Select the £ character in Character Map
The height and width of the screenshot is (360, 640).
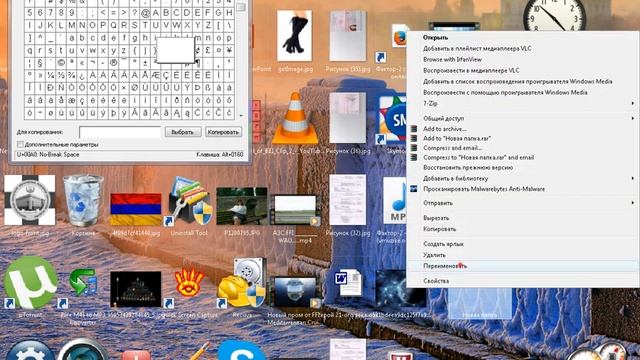click(208, 51)
